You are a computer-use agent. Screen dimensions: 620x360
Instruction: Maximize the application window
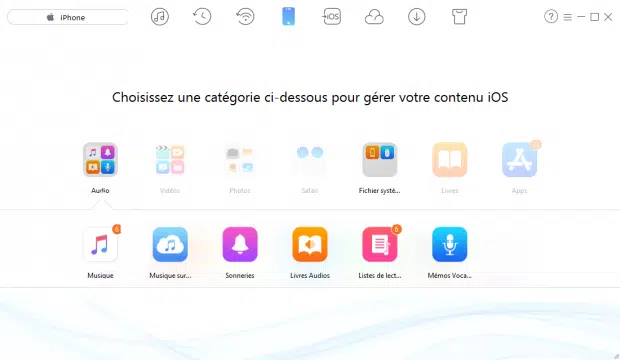pos(594,17)
